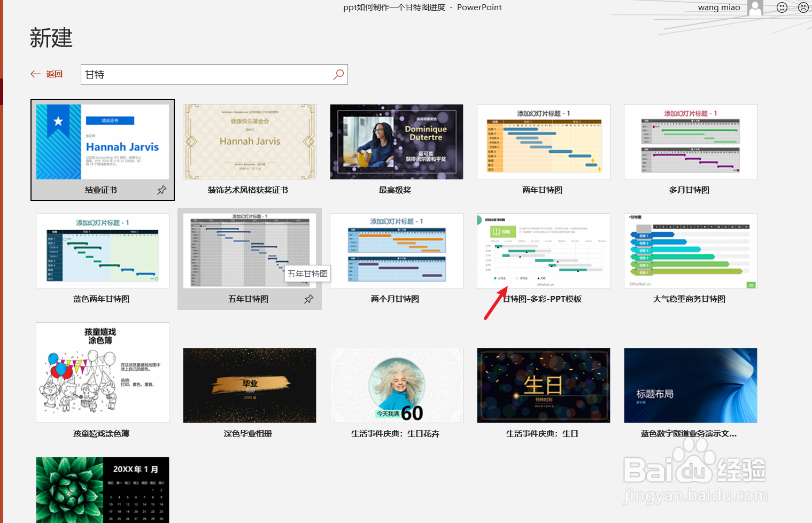The height and width of the screenshot is (523, 812).
Task: Open the 蓝色数字隧道业务演示文稿 thumbnail
Action: click(x=691, y=385)
